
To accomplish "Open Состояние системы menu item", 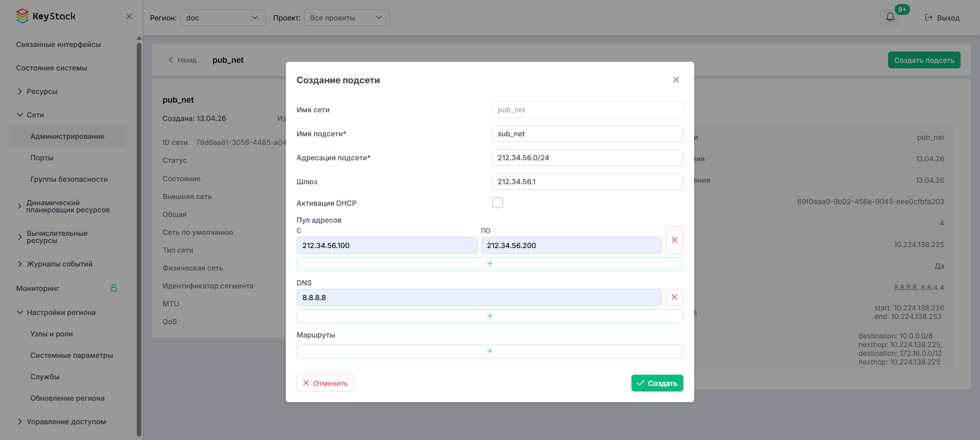I will click(52, 68).
